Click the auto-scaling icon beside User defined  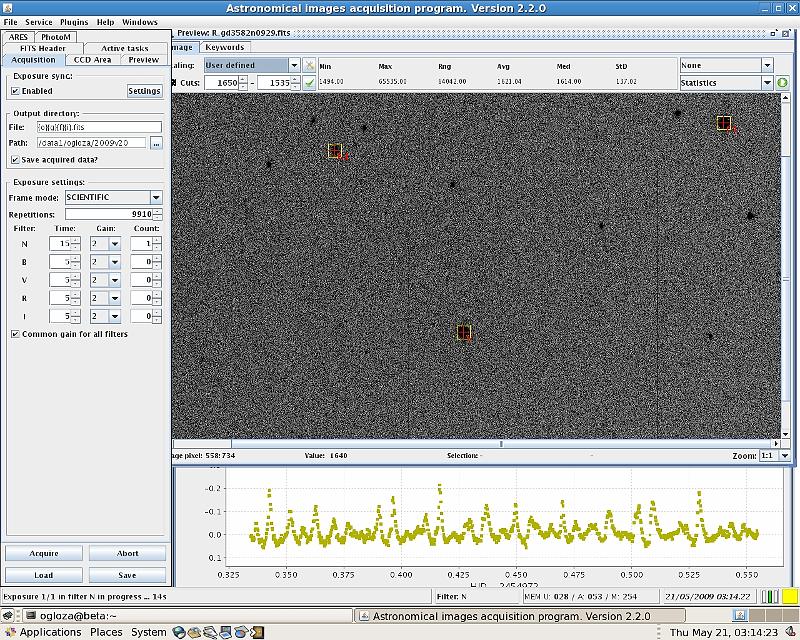pos(310,65)
